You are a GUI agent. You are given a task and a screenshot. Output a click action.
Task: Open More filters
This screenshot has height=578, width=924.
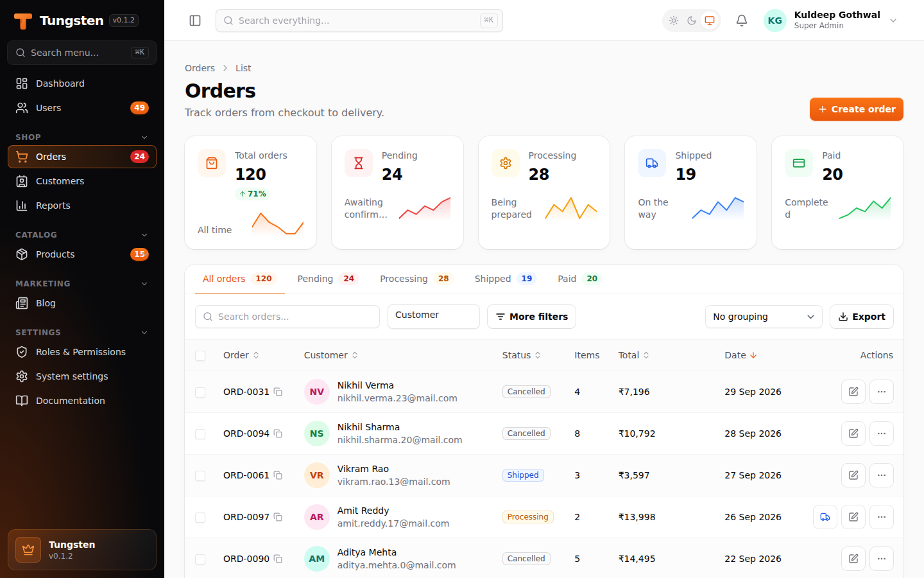(532, 317)
